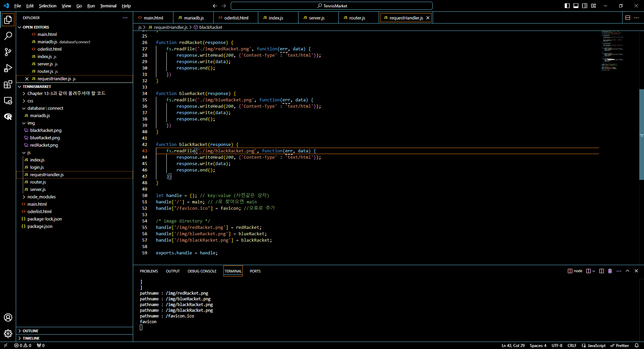Close the terminal panel
This screenshot has width=644, height=349.
click(636, 271)
